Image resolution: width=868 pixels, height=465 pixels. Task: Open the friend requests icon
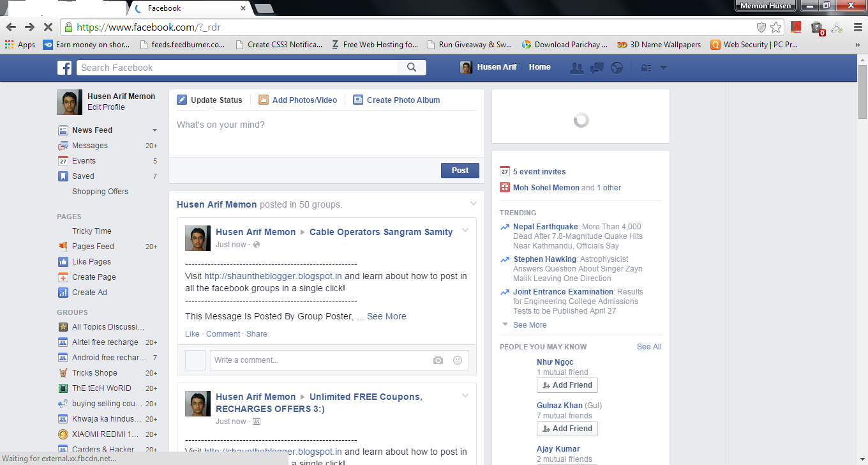[577, 68]
